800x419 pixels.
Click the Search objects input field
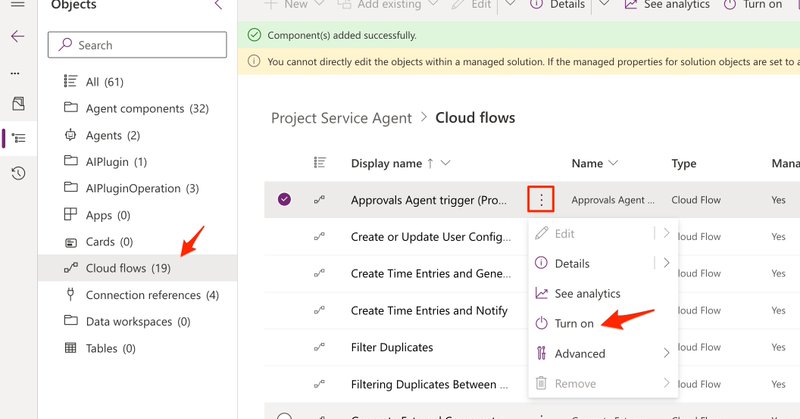coord(137,45)
